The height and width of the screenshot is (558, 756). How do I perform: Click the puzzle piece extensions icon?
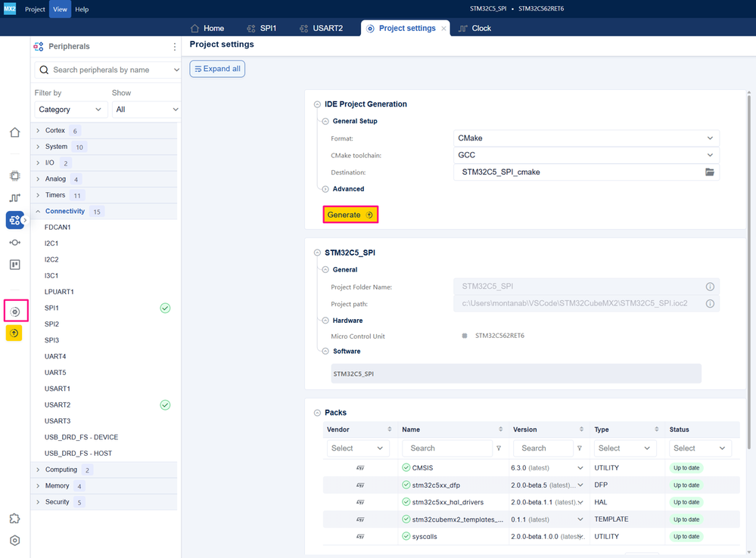coord(15,519)
